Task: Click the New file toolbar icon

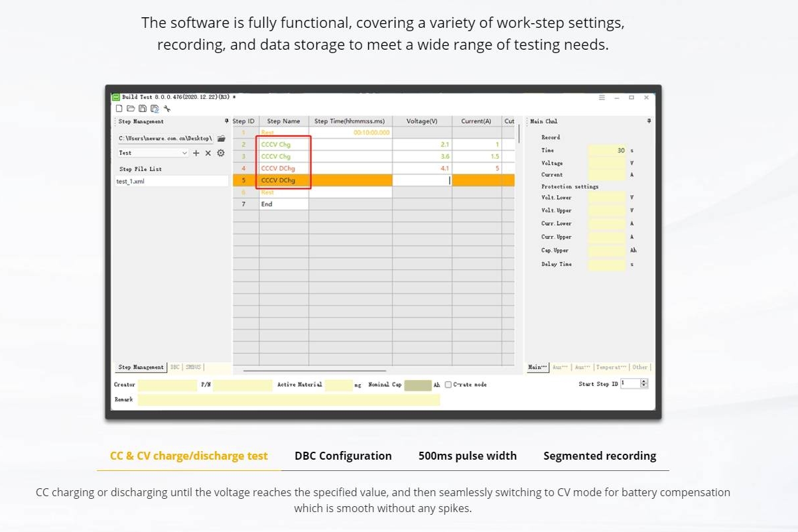Action: 119,108
